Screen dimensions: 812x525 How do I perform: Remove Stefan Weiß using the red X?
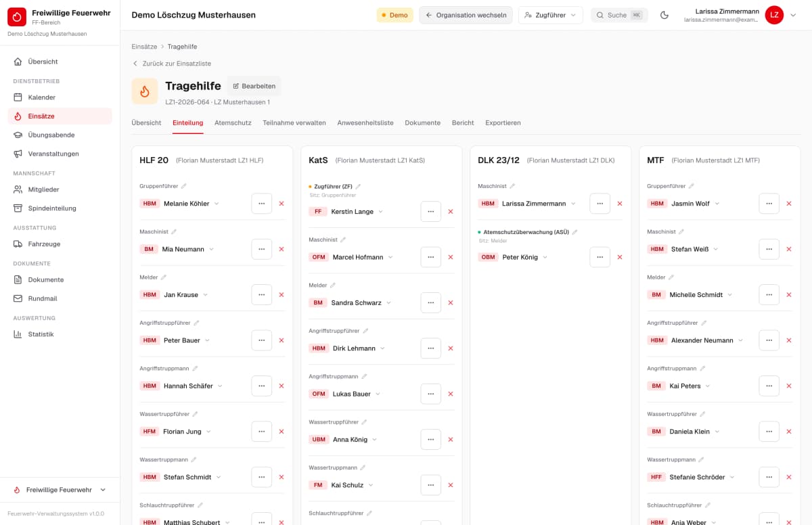point(789,249)
